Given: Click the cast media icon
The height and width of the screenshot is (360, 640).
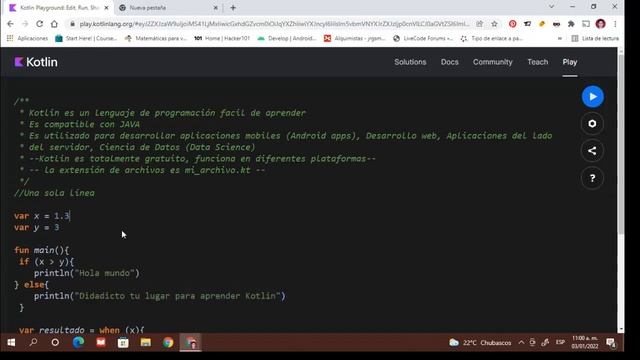Looking at the screenshot, I should 586,24.
